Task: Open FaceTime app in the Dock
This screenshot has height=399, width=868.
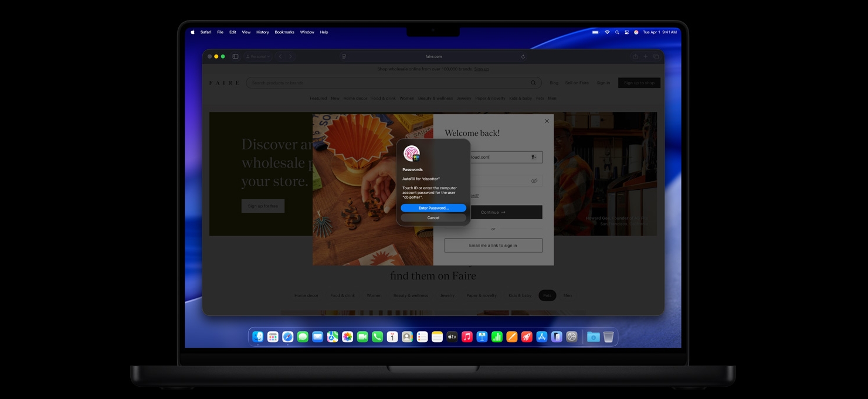Action: click(362, 337)
